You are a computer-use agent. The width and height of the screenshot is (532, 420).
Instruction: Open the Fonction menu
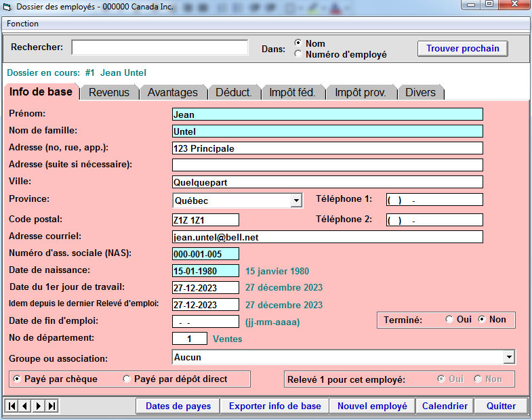[x=22, y=24]
